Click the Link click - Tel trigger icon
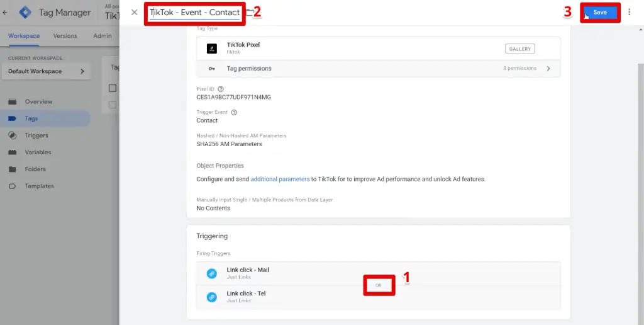The width and height of the screenshot is (644, 325). coord(211,297)
